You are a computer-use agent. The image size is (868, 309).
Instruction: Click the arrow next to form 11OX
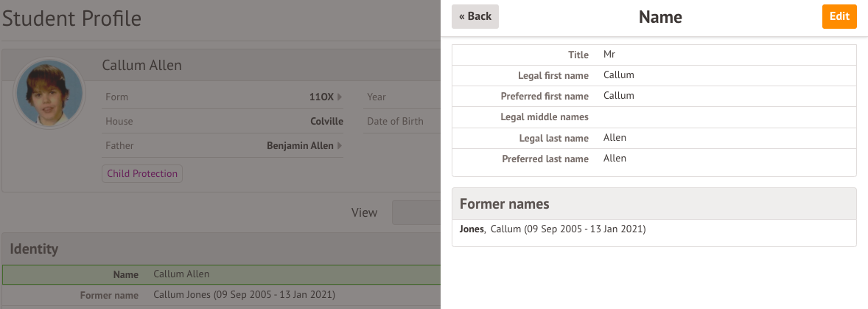pos(340,97)
